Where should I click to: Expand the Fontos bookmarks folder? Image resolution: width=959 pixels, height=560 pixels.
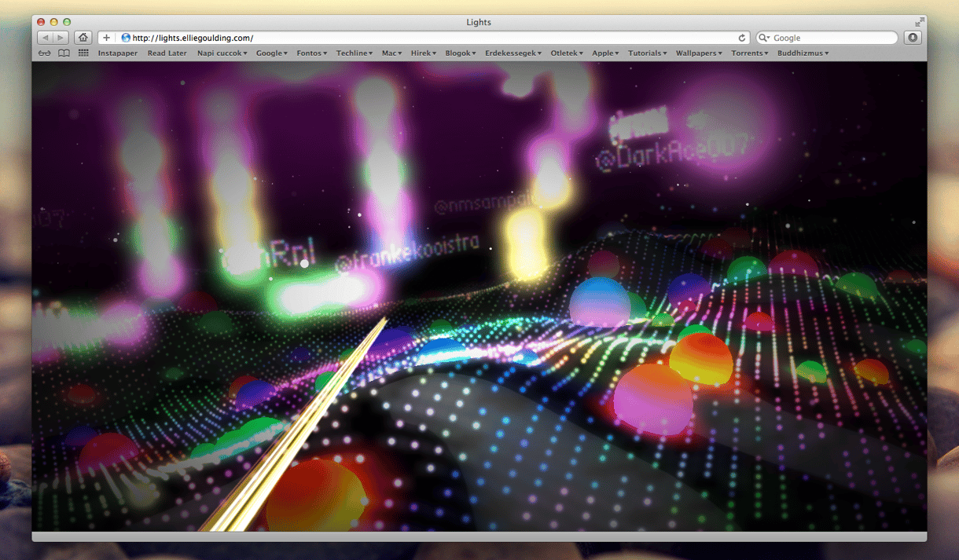click(x=312, y=53)
